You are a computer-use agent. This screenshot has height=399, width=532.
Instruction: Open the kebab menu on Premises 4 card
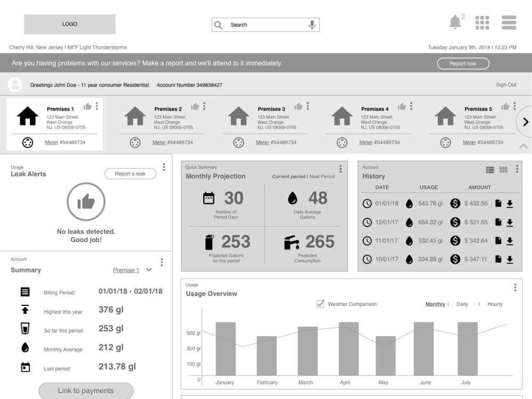[x=411, y=106]
